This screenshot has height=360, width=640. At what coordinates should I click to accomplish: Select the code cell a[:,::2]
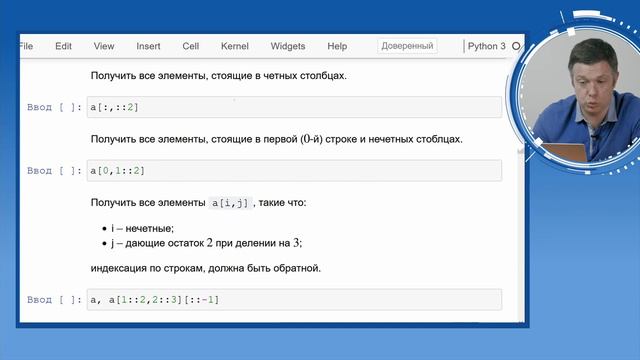point(294,107)
